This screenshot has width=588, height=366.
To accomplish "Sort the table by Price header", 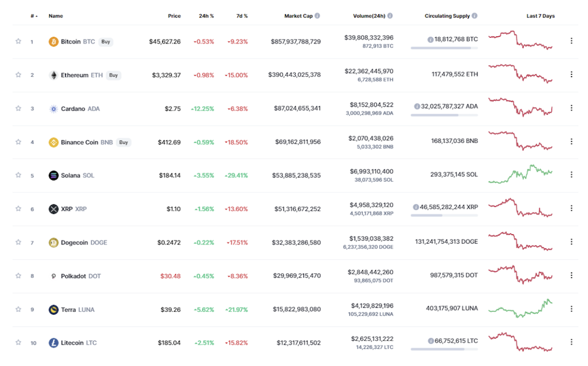I will [174, 16].
